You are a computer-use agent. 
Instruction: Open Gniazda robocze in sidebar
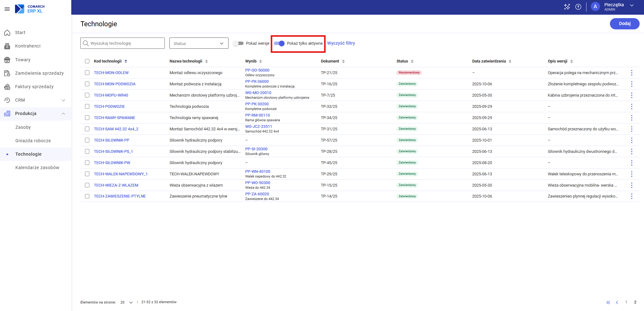(33, 141)
